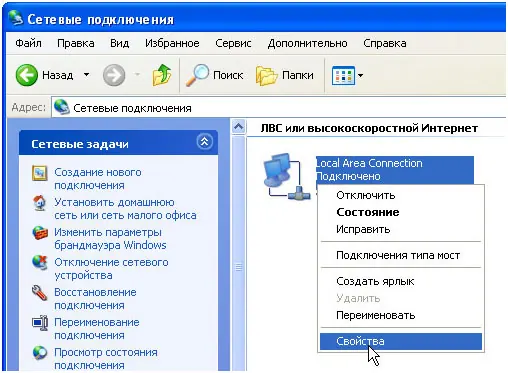Image resolution: width=508 pixels, height=373 pixels.
Task: Collapse the Сетевые задачи panel
Action: tap(205, 142)
